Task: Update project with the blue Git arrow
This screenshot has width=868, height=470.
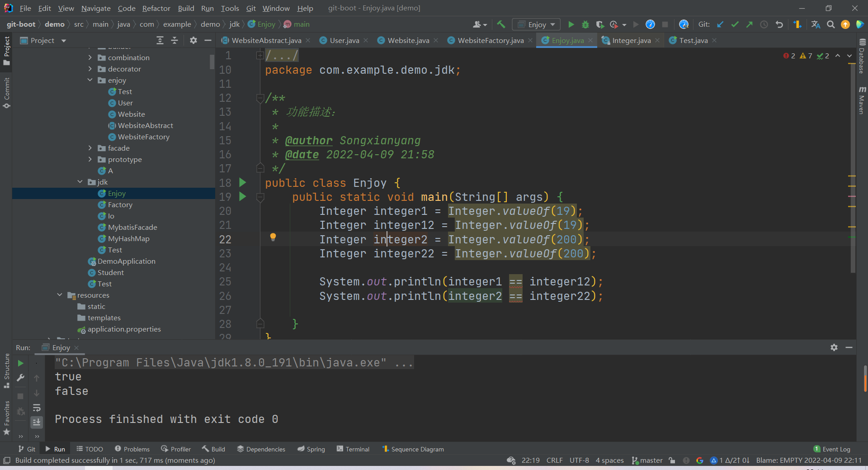Action: pyautogui.click(x=720, y=24)
